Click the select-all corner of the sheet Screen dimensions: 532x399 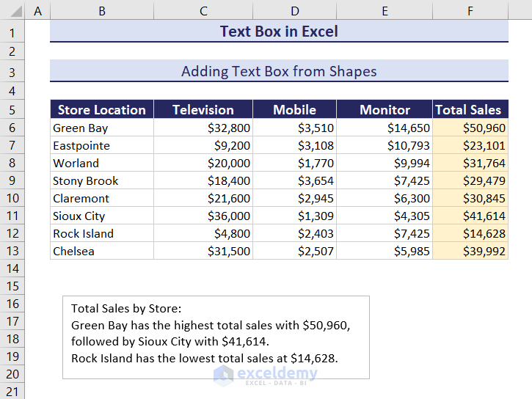[12, 11]
